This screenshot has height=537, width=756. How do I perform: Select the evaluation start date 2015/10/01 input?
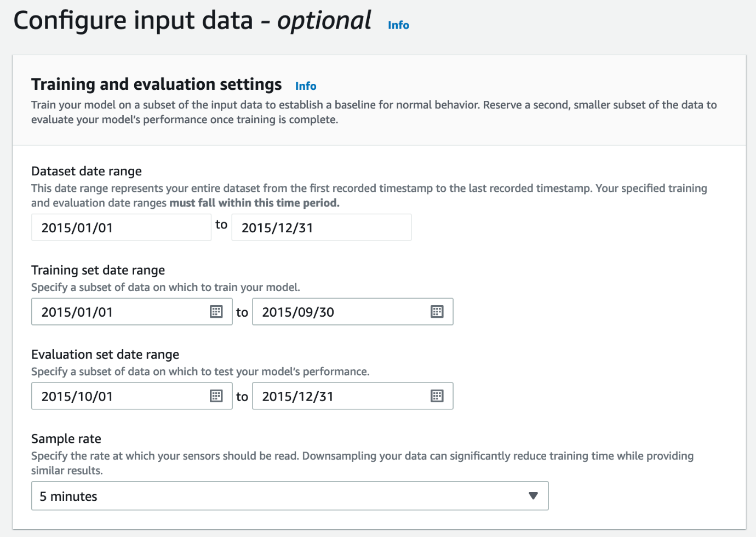pos(121,396)
